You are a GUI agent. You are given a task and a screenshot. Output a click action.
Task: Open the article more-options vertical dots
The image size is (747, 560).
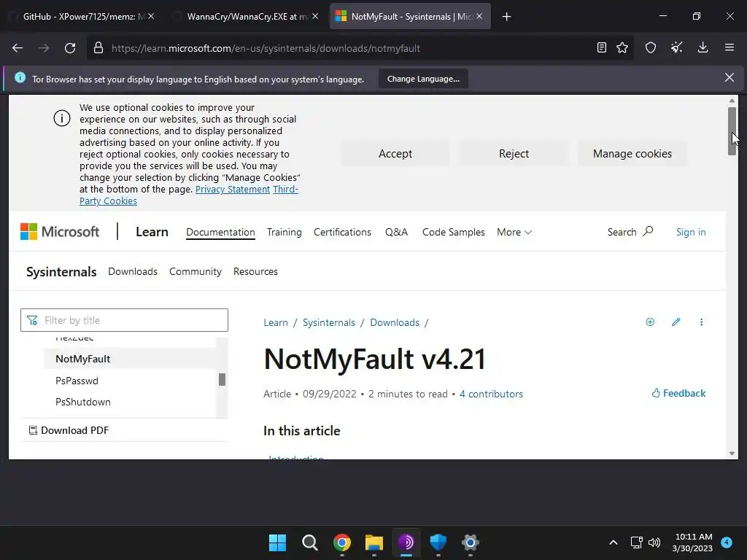701,322
